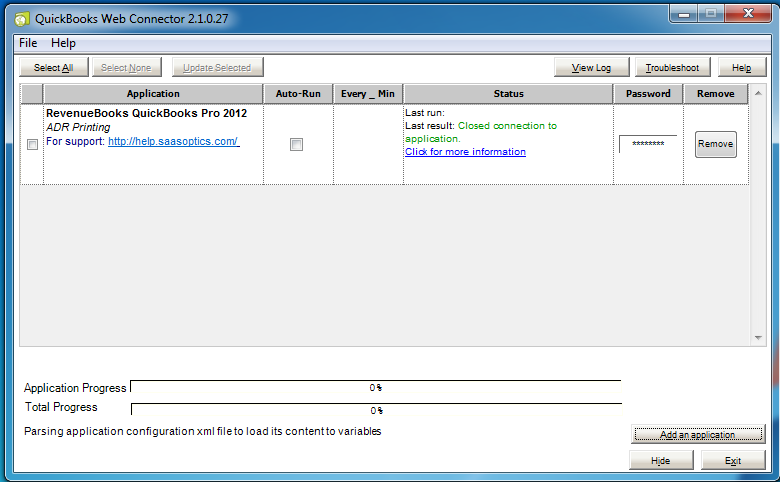The width and height of the screenshot is (780, 482).
Task: Click the Remove column header
Action: pos(715,94)
